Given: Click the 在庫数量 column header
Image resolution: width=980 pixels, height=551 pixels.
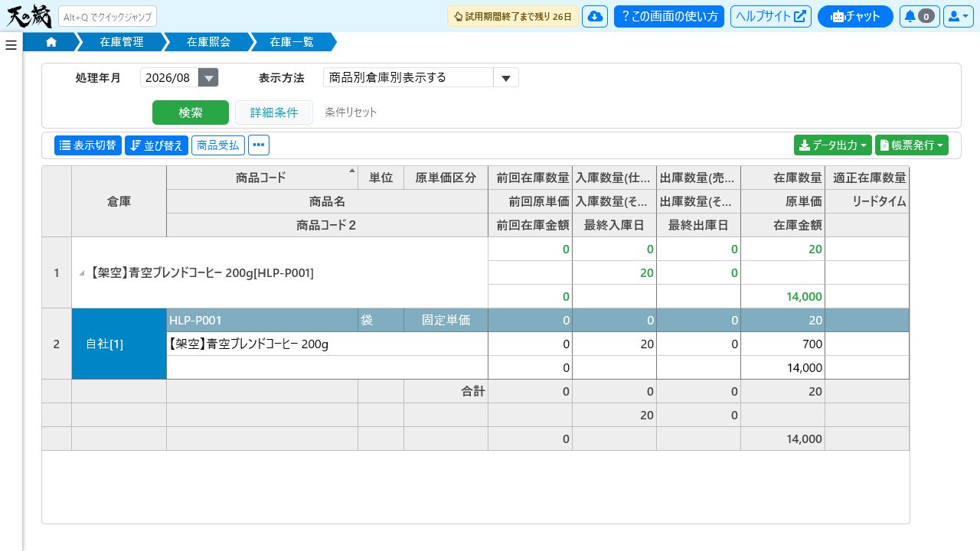Looking at the screenshot, I should pyautogui.click(x=782, y=178).
